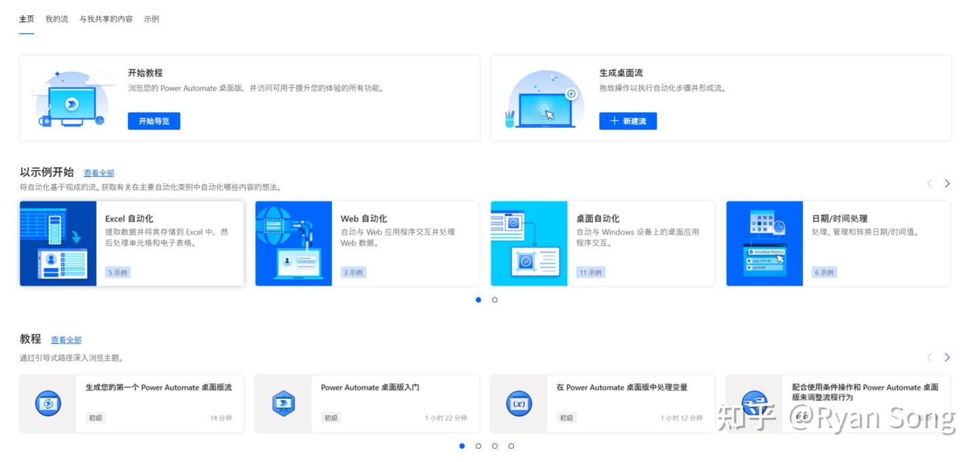Open the Excel 自动化 card image

click(59, 244)
